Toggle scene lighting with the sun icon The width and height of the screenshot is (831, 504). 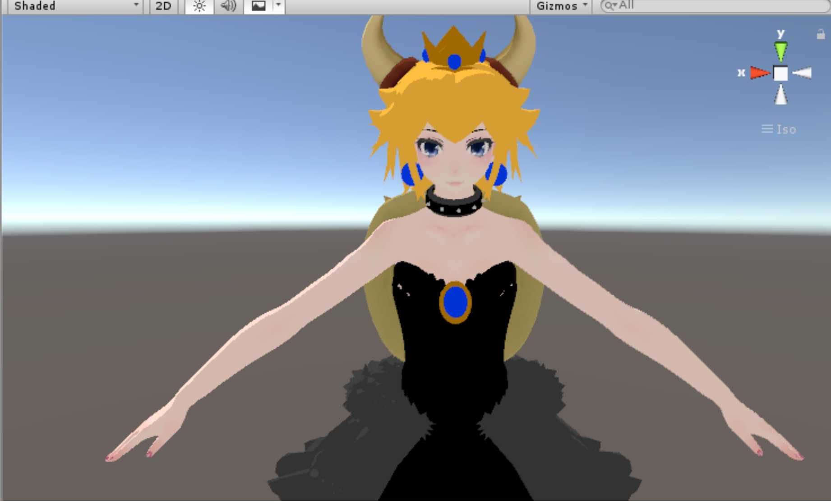coord(199,6)
